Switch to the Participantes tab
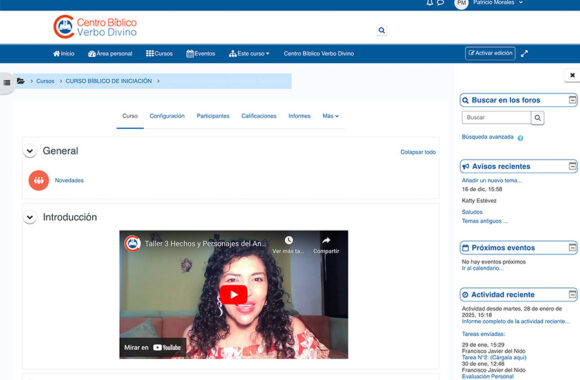 (213, 116)
